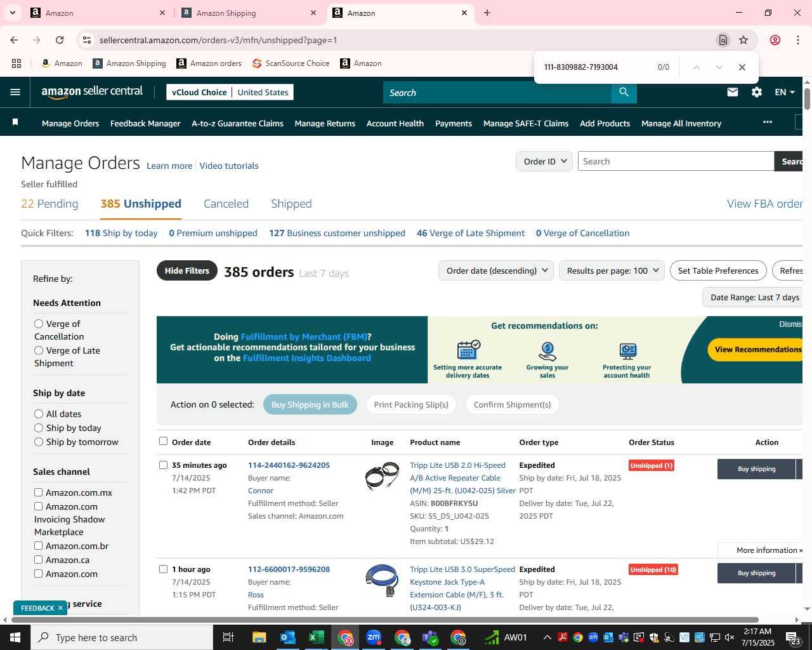This screenshot has height=650, width=812.
Task: Switch to the 22 Pending tab
Action: (x=49, y=204)
